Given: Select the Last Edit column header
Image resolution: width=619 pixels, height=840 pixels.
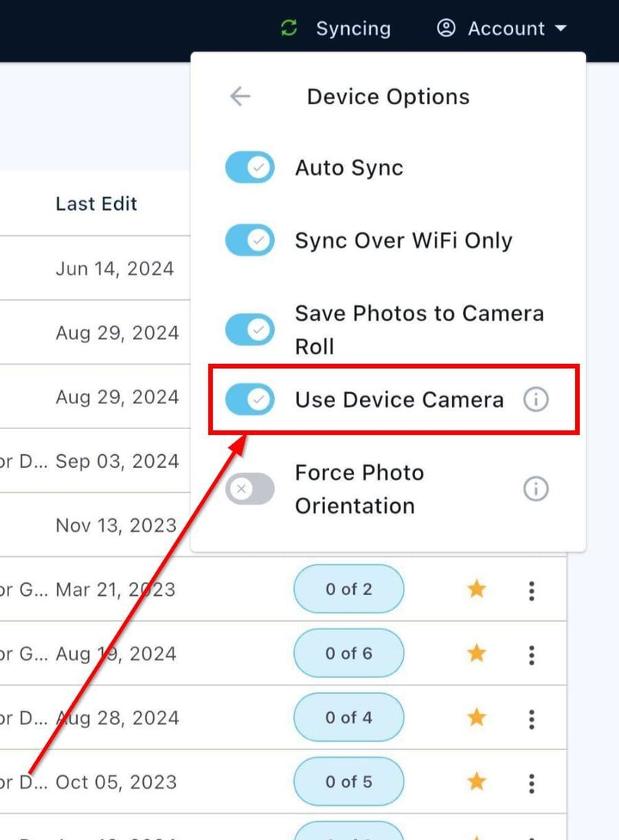Looking at the screenshot, I should coord(96,203).
